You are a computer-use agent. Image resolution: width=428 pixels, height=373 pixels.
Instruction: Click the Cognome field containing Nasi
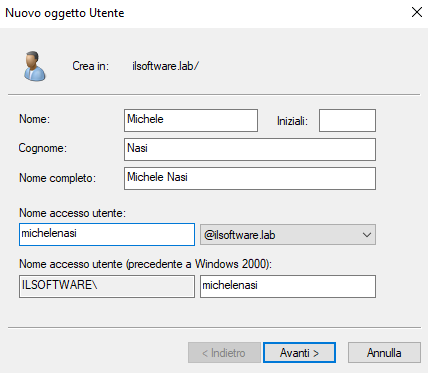(x=250, y=149)
